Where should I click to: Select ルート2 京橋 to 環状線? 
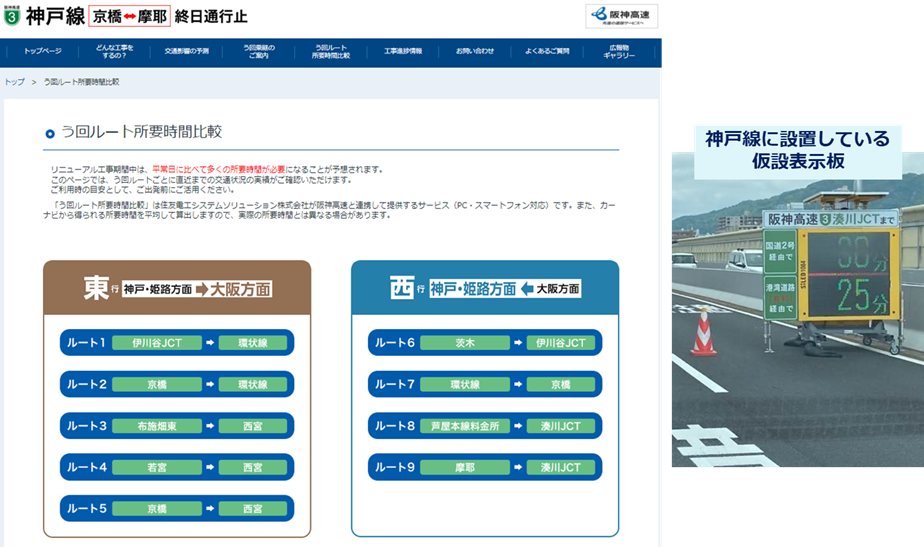pos(177,384)
